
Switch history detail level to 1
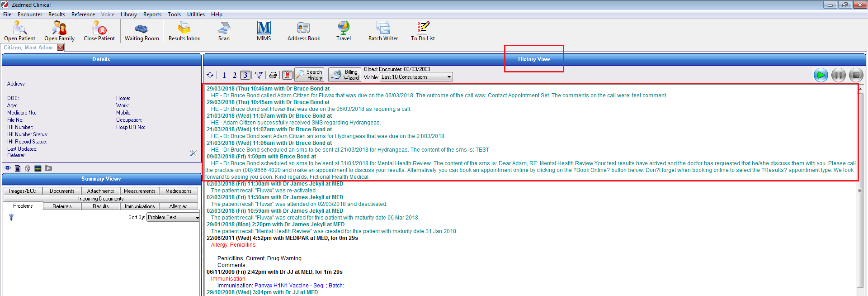tap(224, 75)
